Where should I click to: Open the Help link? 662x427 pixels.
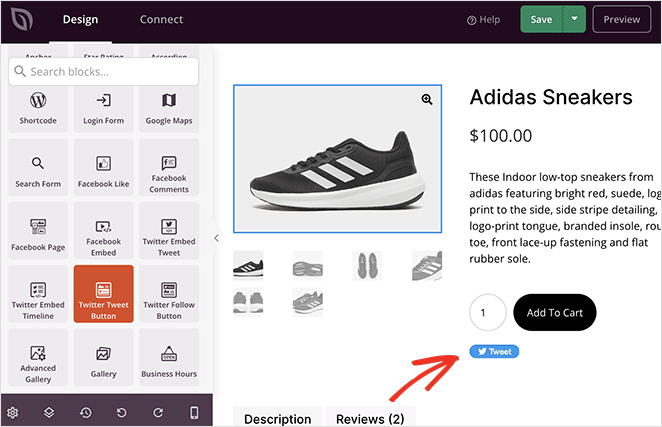(483, 20)
